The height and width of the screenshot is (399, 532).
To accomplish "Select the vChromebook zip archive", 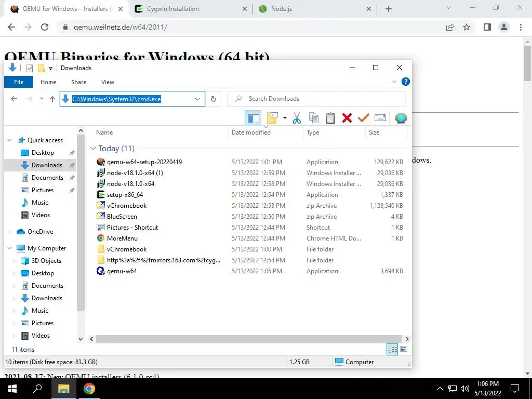I will click(x=127, y=206).
